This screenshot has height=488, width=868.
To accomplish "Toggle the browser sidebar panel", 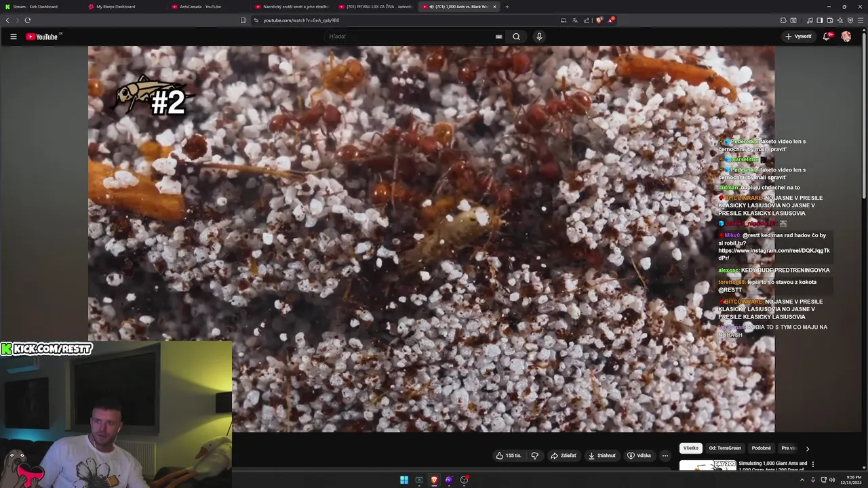I will [819, 20].
